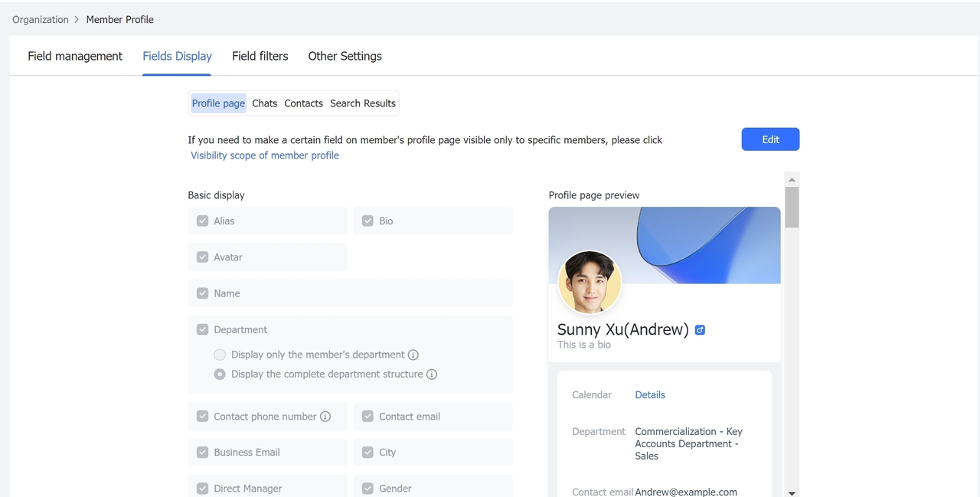This screenshot has height=497, width=980.
Task: Open the Field filters tab
Action: pyautogui.click(x=260, y=56)
